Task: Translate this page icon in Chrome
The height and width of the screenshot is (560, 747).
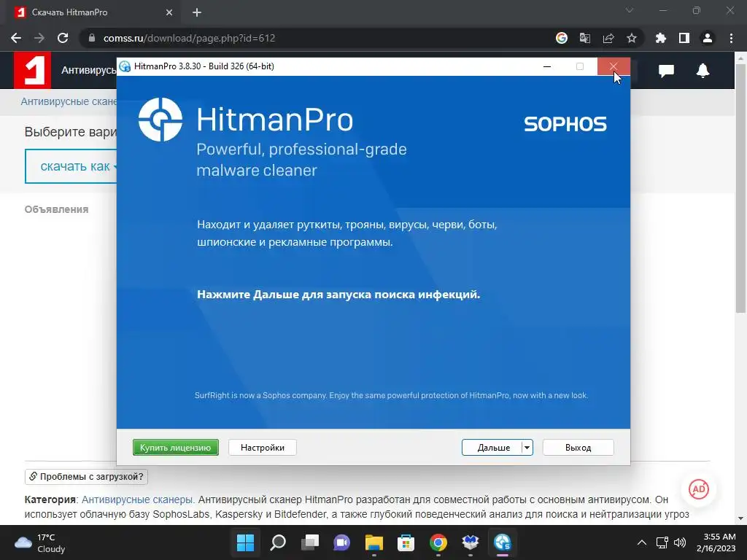Action: tap(584, 38)
